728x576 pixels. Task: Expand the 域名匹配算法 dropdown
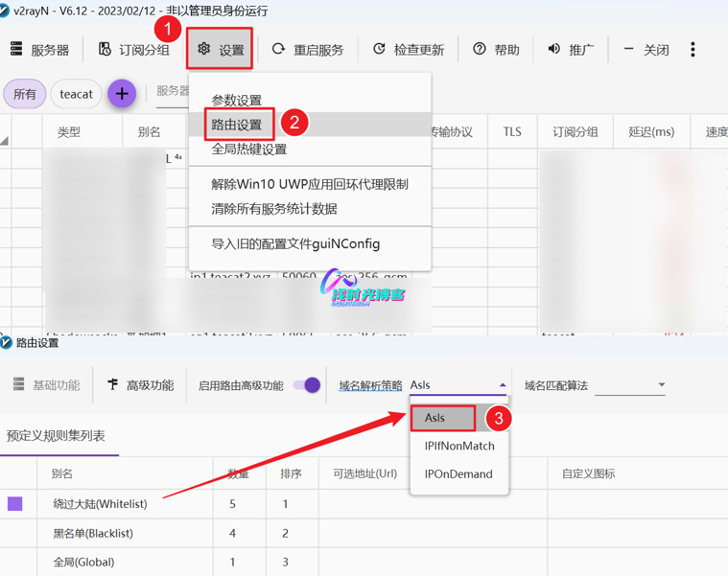pyautogui.click(x=661, y=385)
